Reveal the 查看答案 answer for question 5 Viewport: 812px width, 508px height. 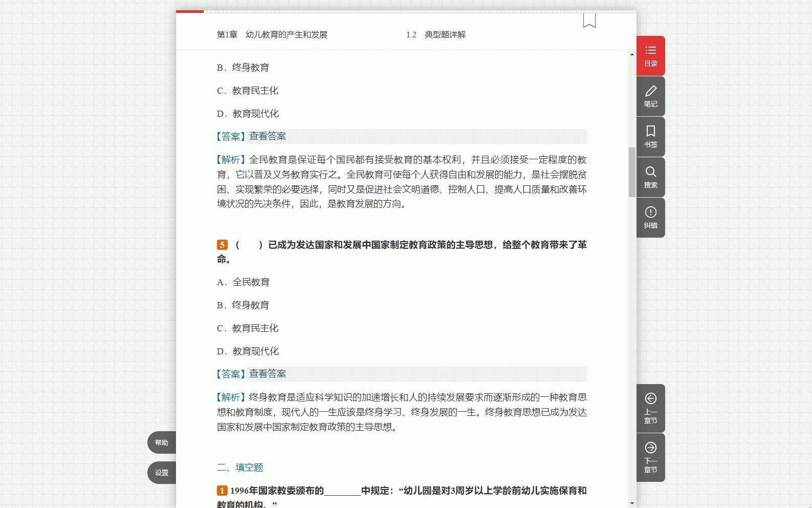(x=268, y=374)
